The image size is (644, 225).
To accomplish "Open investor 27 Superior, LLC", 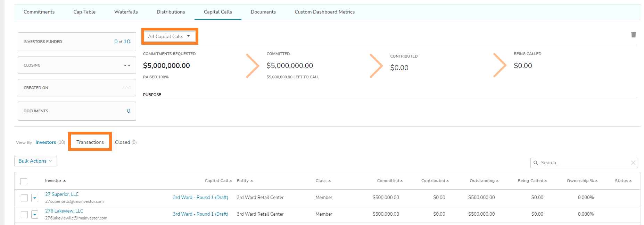I will (x=62, y=194).
